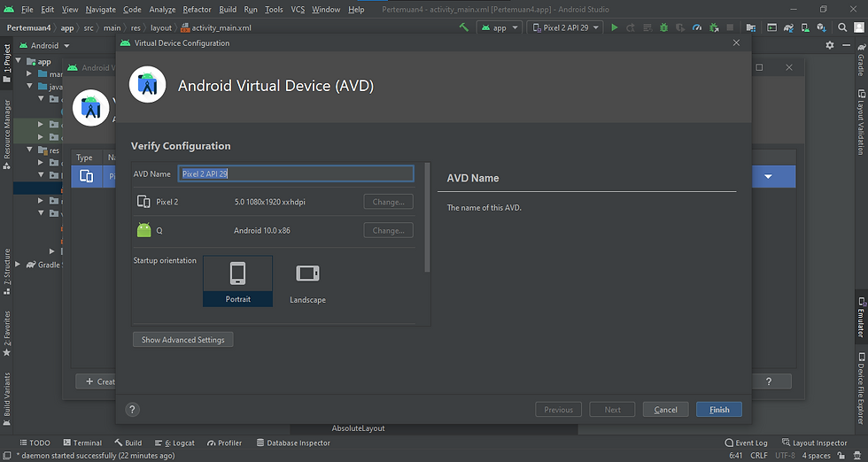Collapse the java folder tree node
Viewport: 868px width, 462px height.
tap(30, 87)
